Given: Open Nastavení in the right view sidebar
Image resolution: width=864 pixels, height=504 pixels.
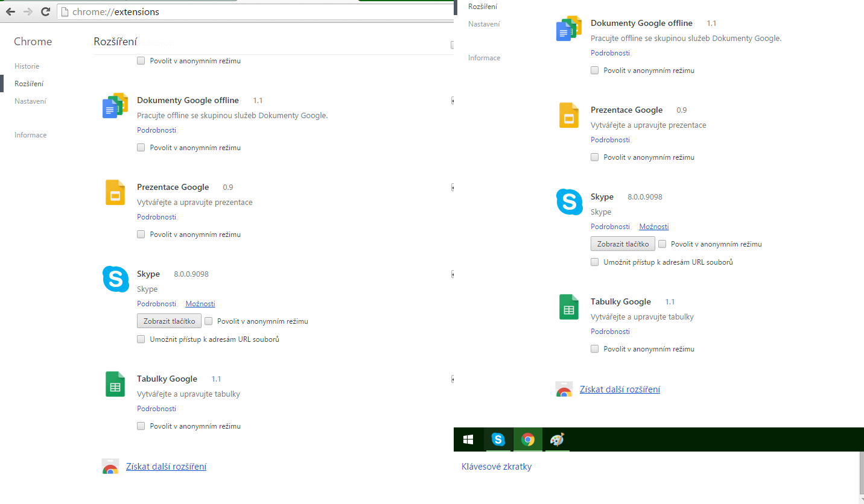Looking at the screenshot, I should [484, 24].
